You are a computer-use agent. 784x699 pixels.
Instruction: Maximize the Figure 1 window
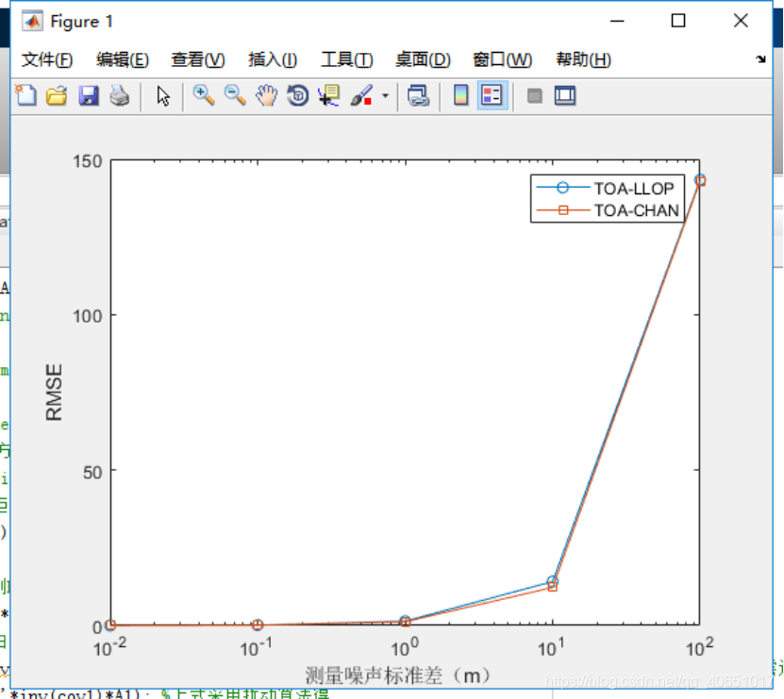(678, 21)
